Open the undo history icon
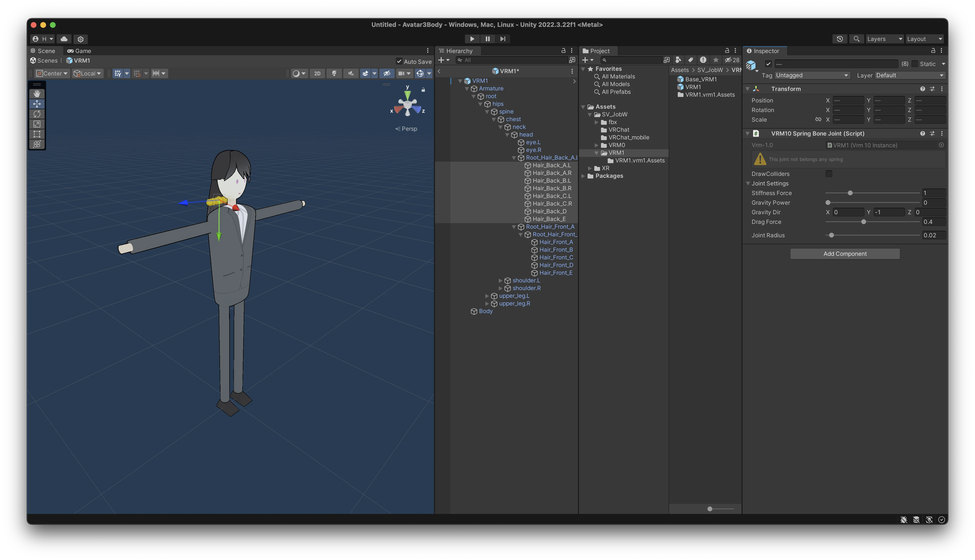 (840, 39)
